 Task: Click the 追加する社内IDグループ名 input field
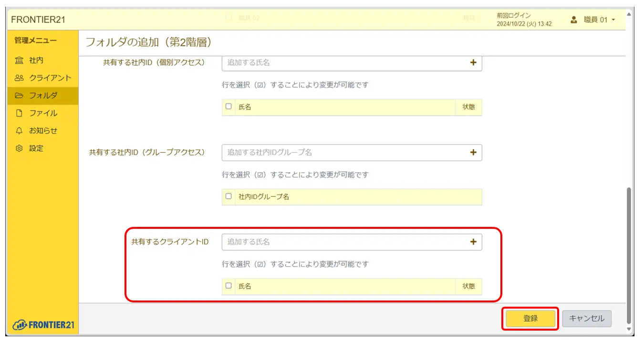[x=343, y=152]
